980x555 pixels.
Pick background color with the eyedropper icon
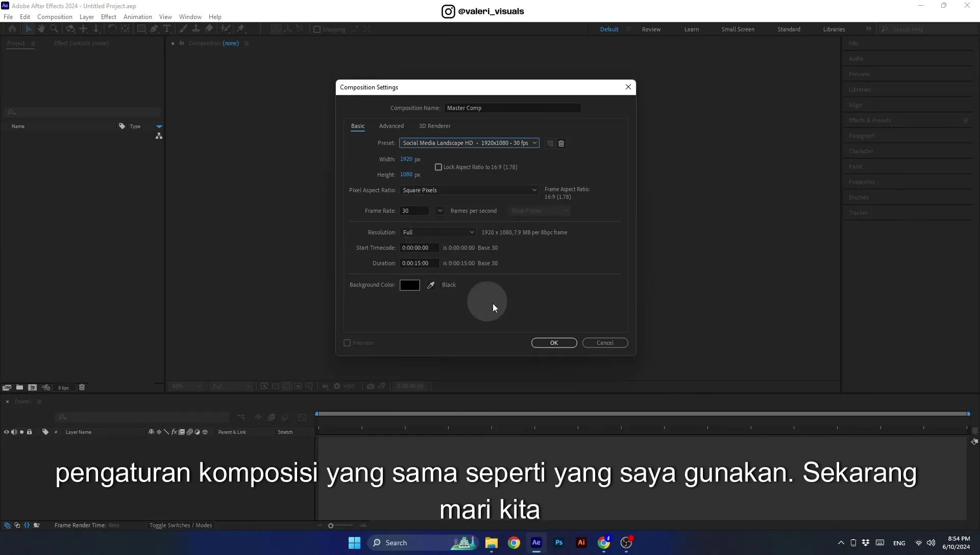[431, 285]
